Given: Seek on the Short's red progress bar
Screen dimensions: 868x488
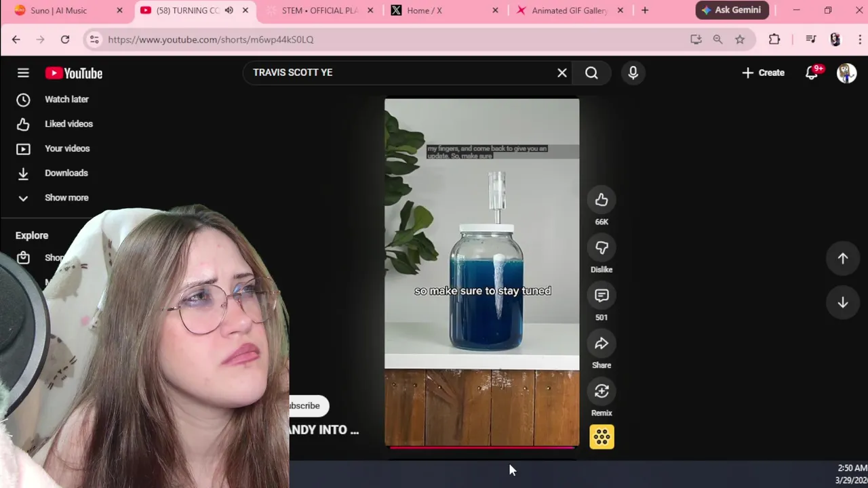Looking at the screenshot, I should (x=482, y=447).
